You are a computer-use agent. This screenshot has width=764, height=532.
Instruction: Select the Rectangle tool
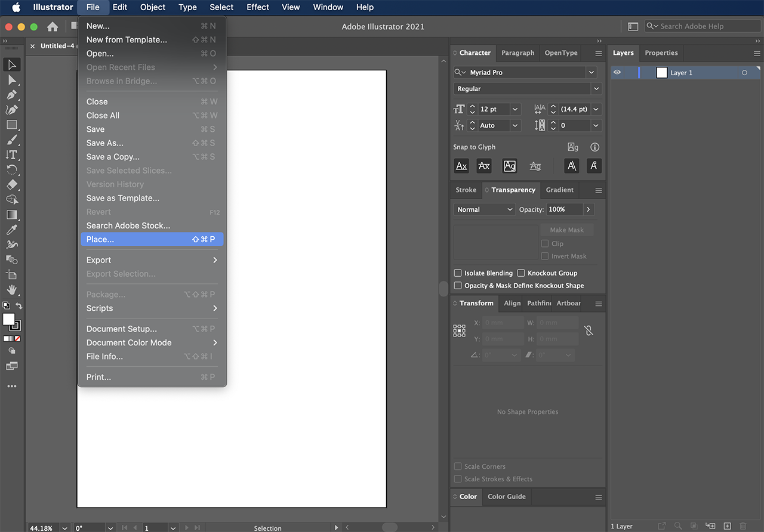coord(12,125)
